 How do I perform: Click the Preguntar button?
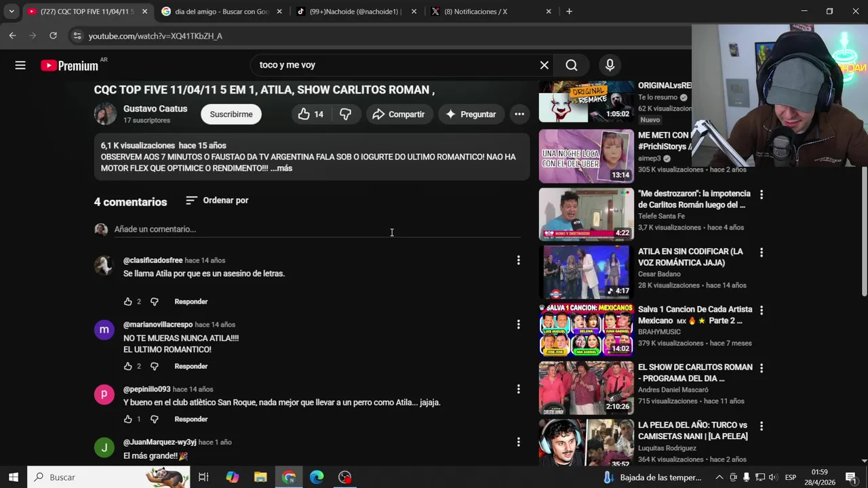pyautogui.click(x=471, y=115)
